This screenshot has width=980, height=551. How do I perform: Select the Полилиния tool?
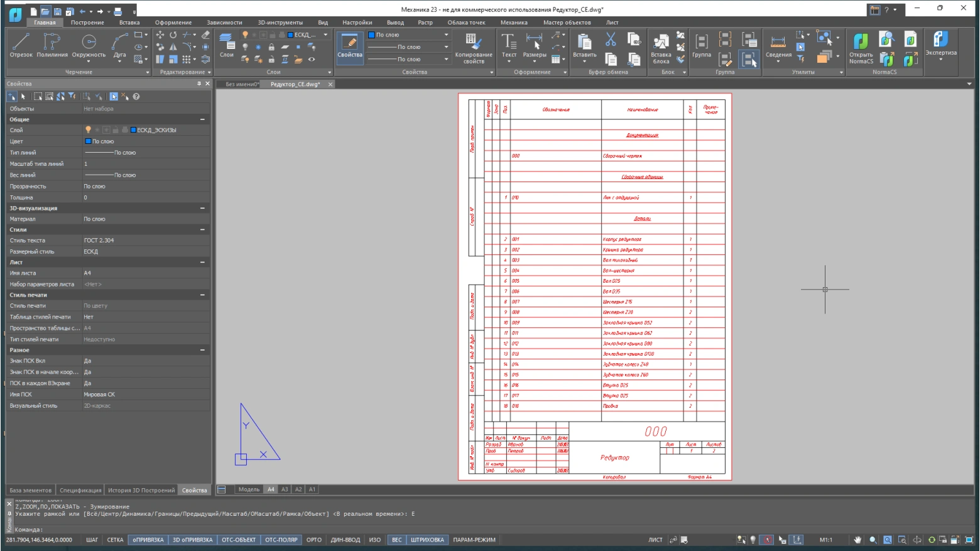52,46
